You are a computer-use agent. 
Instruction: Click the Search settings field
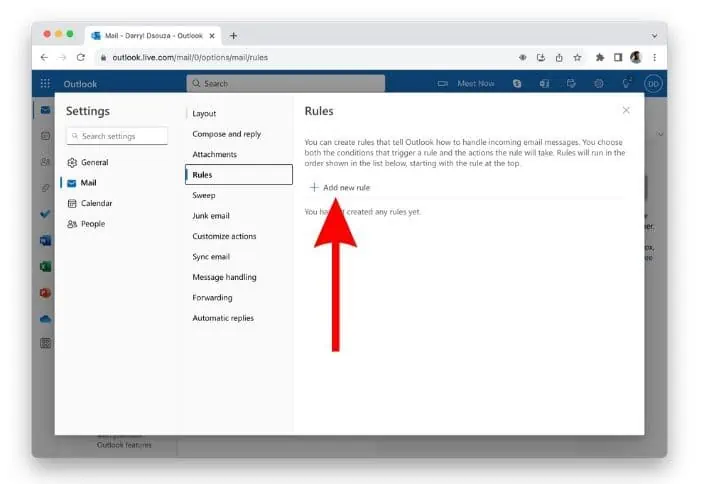pos(116,136)
